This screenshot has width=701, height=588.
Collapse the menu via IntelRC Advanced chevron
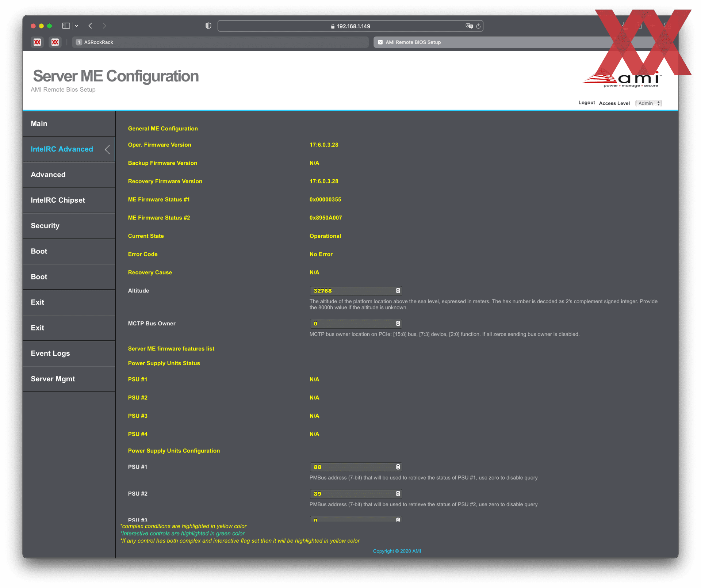107,149
